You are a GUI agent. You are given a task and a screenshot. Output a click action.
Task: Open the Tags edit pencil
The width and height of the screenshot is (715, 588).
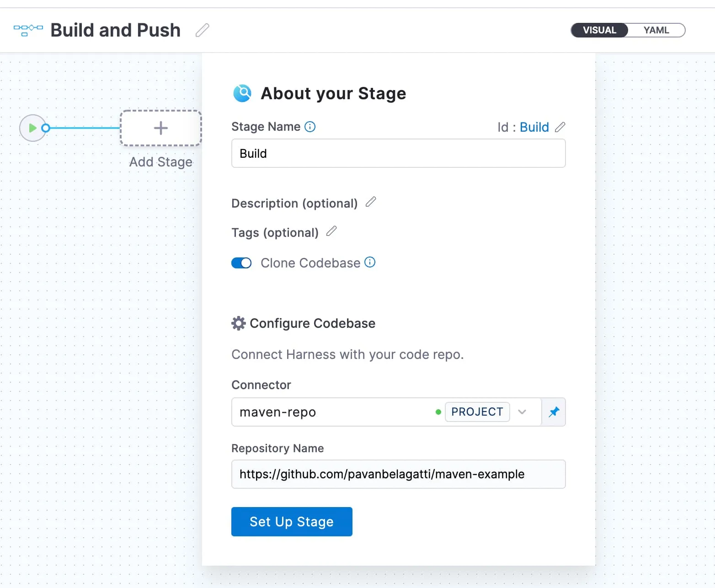coord(331,231)
